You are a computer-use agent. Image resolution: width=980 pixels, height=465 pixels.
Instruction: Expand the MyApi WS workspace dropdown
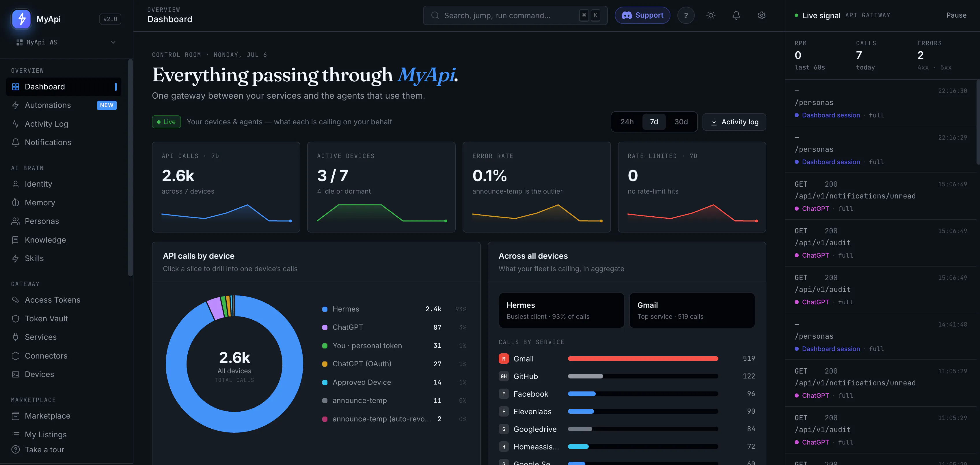(x=66, y=42)
